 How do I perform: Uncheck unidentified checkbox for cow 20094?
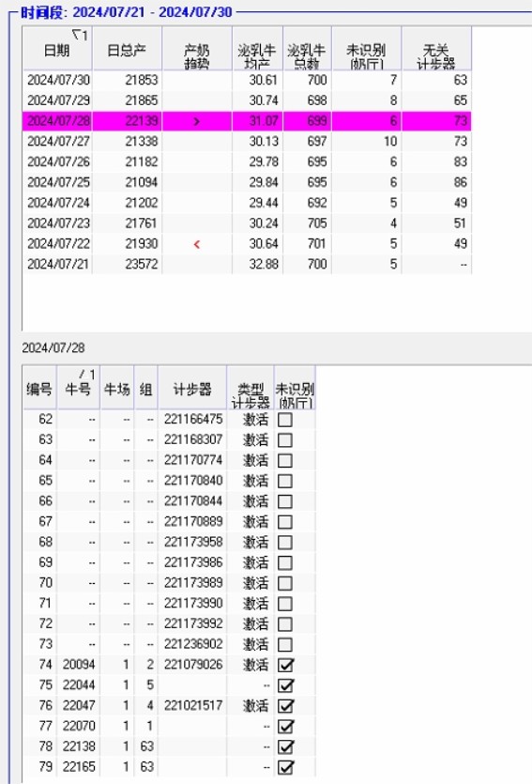click(285, 666)
